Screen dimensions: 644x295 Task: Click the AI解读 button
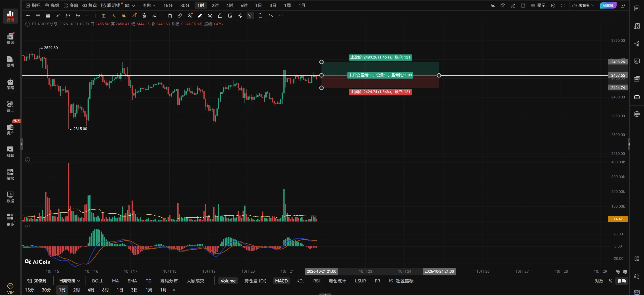click(608, 6)
